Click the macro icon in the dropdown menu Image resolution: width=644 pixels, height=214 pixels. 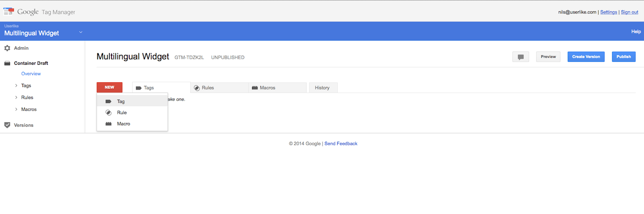[108, 124]
